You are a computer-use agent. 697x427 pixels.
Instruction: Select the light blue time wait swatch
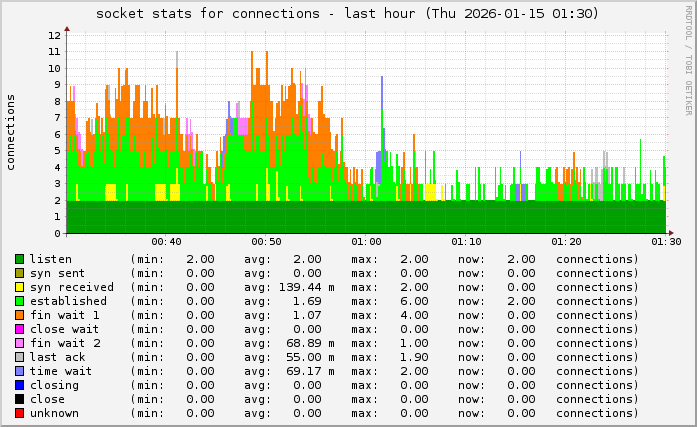19,371
